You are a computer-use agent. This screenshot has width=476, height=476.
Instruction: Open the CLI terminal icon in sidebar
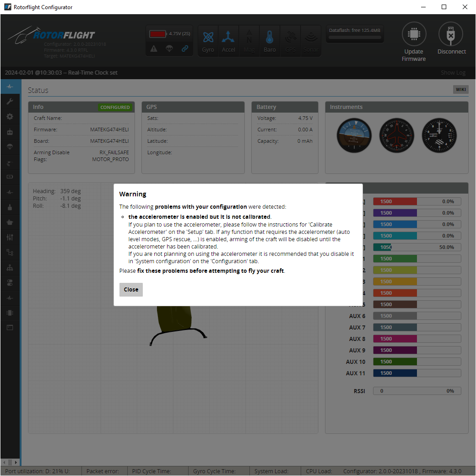point(10,327)
